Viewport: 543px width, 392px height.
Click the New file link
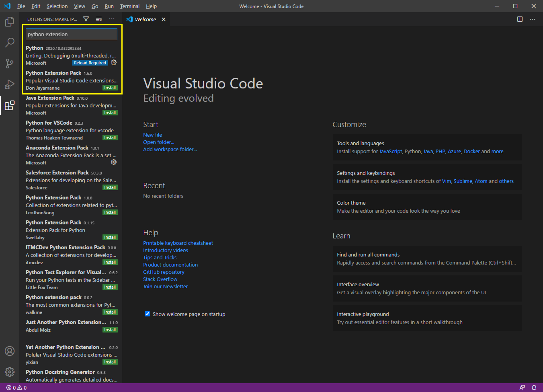pos(153,135)
